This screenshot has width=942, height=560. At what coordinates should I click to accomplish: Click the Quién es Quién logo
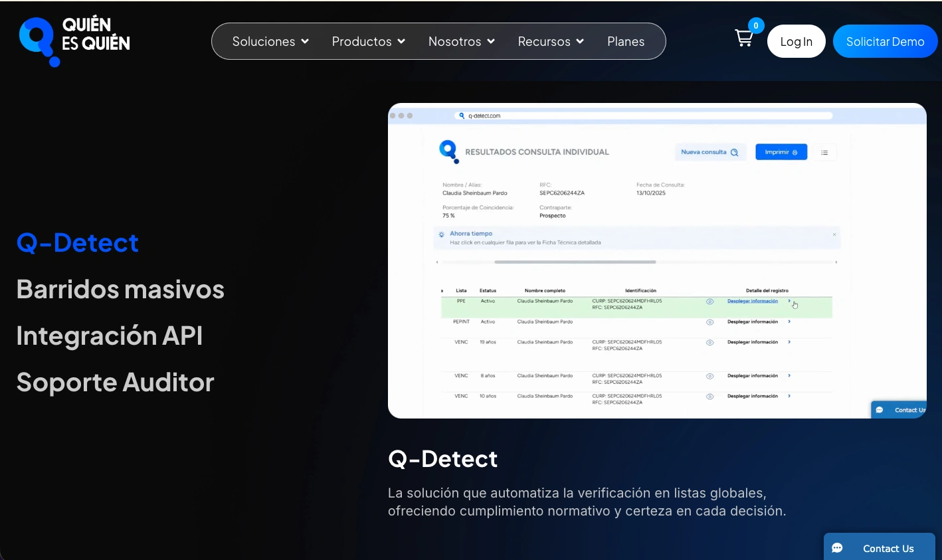tap(74, 42)
